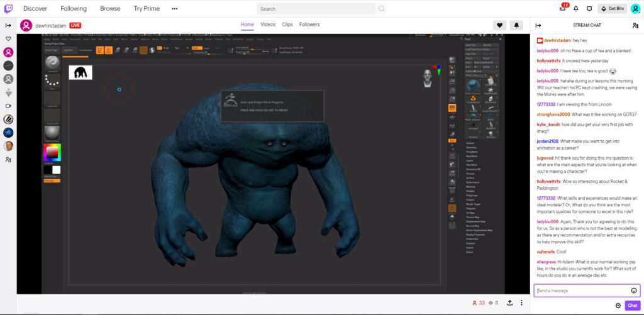Viewport: 644px width, 315px height.
Task: Open the user account avatar menu
Action: click(x=635, y=9)
